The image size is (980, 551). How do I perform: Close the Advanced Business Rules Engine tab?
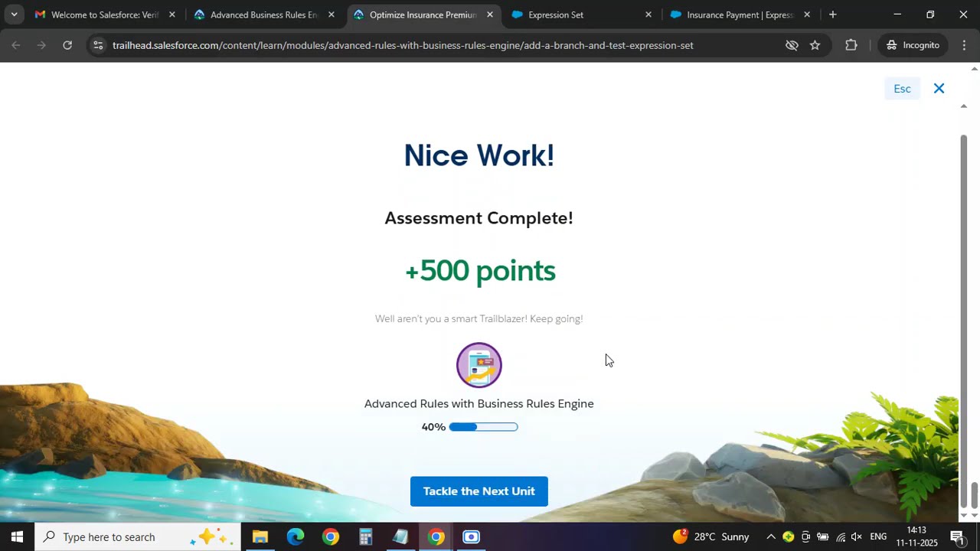[x=332, y=15]
